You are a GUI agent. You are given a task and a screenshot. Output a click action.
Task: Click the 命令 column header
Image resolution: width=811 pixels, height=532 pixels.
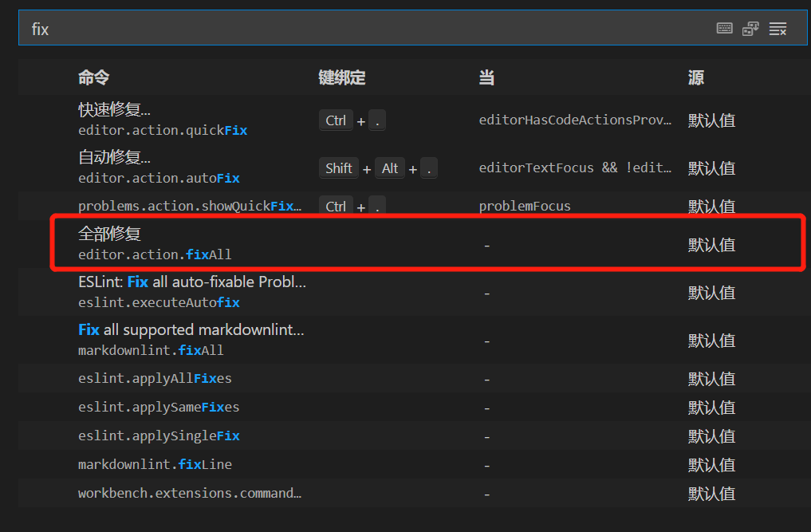[94, 77]
